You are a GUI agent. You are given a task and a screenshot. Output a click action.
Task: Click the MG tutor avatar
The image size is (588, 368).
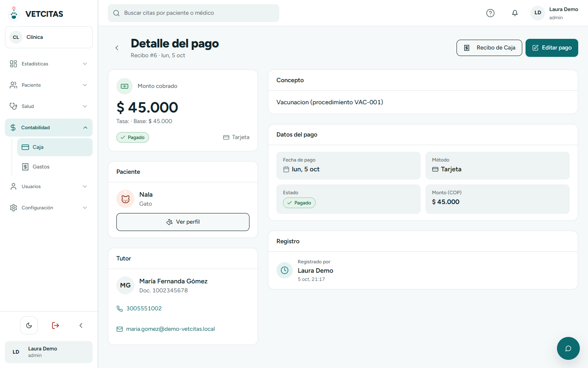coord(125,285)
